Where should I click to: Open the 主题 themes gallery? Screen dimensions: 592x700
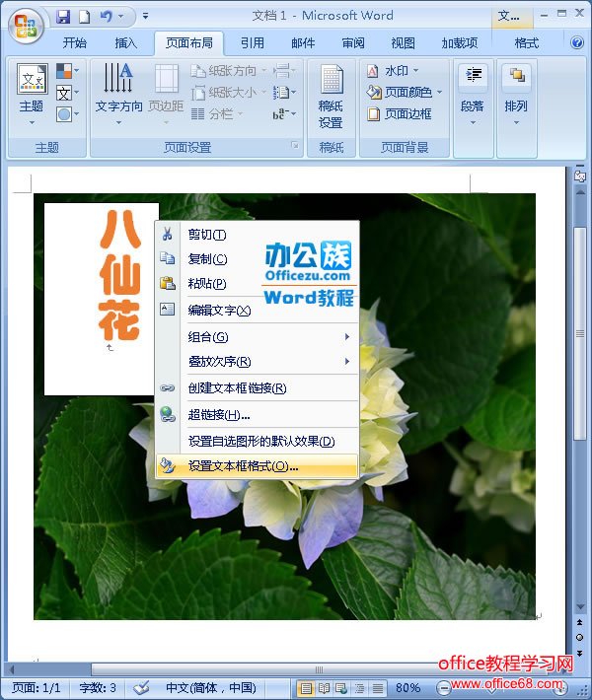coord(32,94)
